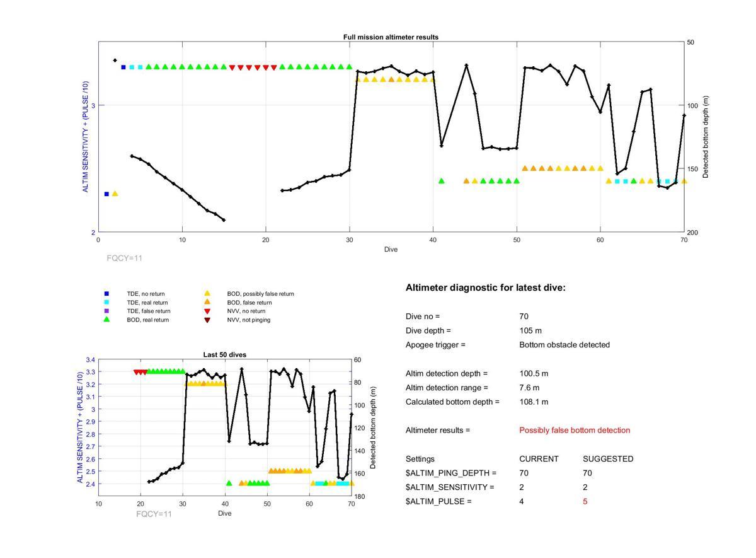Click "FQCY=11" under the Last 50 dives plot
The height and width of the screenshot is (558, 756).
154,514
